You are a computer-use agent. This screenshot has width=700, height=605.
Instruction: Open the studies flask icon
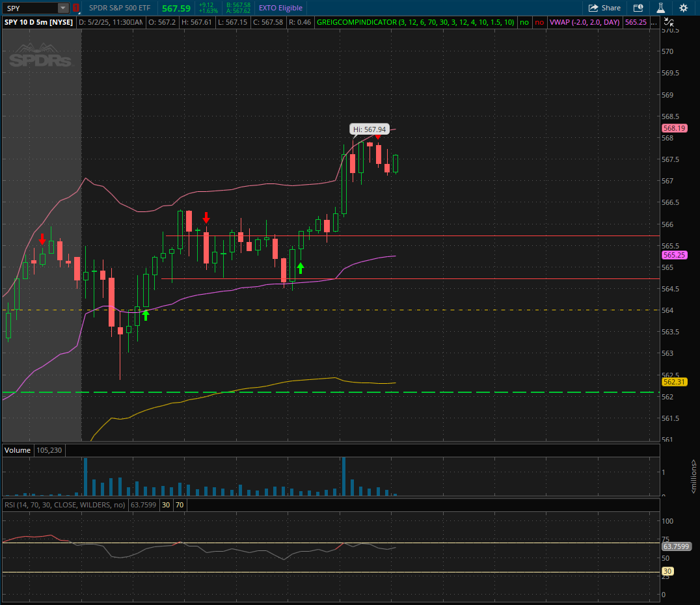click(661, 8)
